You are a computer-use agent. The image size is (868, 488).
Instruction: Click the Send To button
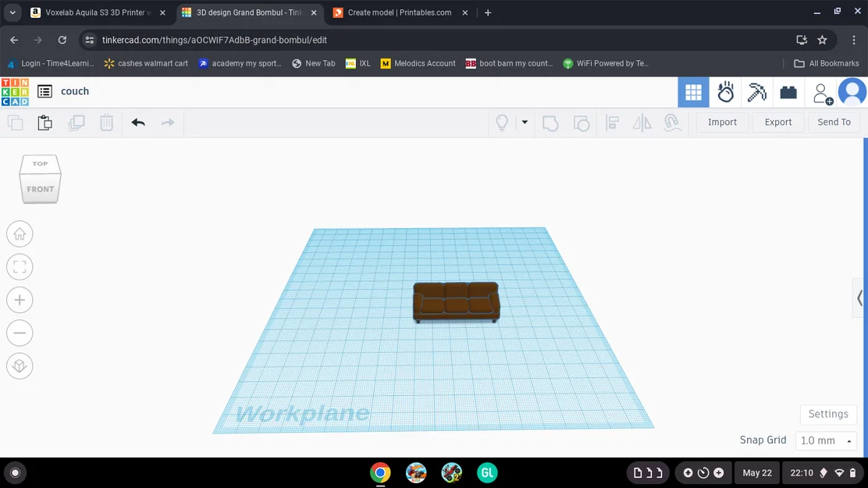(x=834, y=123)
